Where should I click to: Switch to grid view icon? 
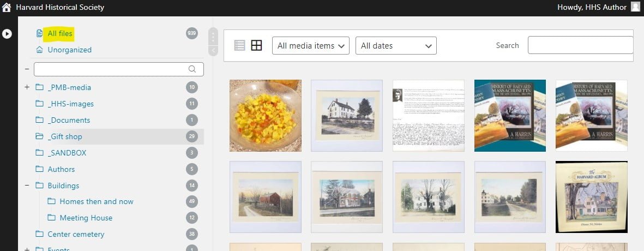click(x=256, y=45)
